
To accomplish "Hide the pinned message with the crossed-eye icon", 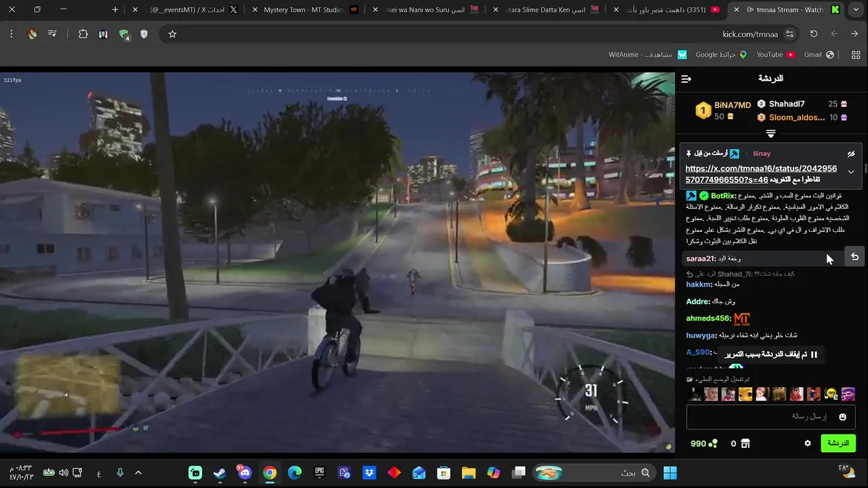I will (851, 154).
